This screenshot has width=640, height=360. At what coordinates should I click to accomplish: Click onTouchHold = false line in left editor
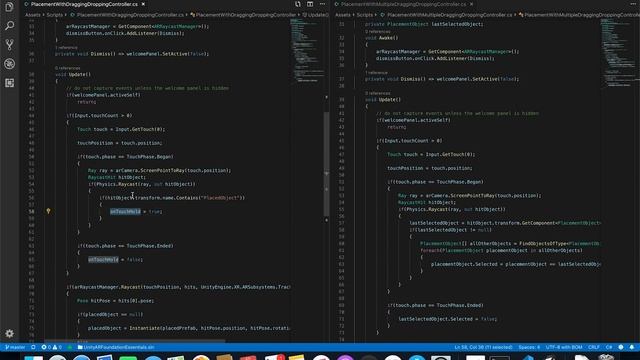pos(116,260)
